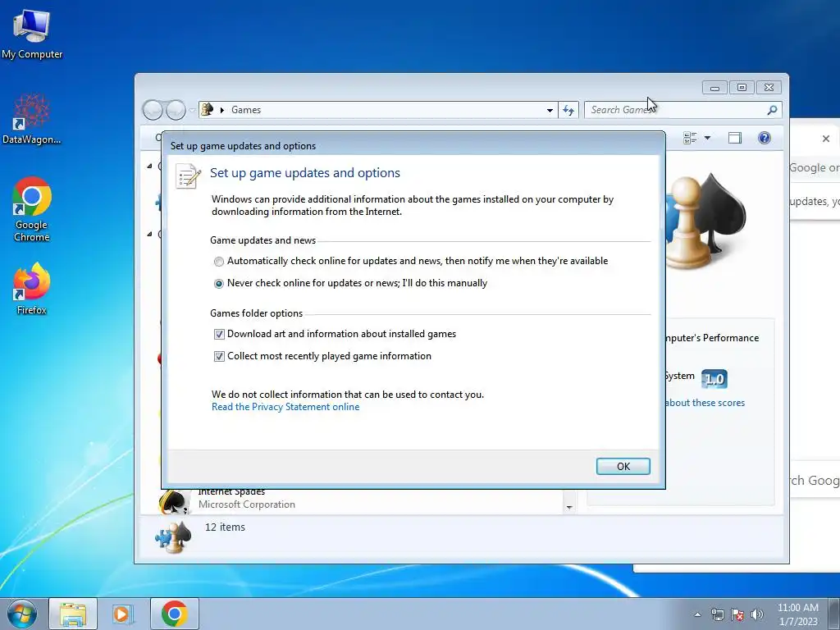Viewport: 840px width, 630px height.
Task: Click the Games breadcrumb in address bar
Action: click(246, 110)
